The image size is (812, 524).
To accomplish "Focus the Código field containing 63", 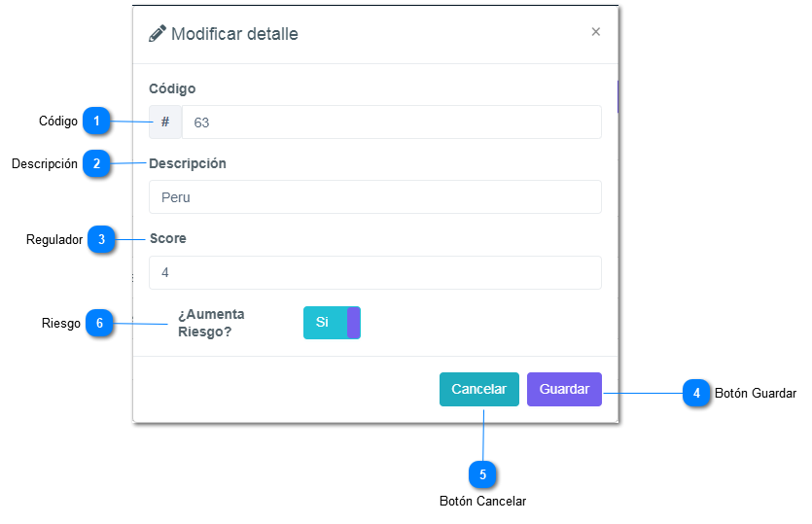I will coord(392,122).
